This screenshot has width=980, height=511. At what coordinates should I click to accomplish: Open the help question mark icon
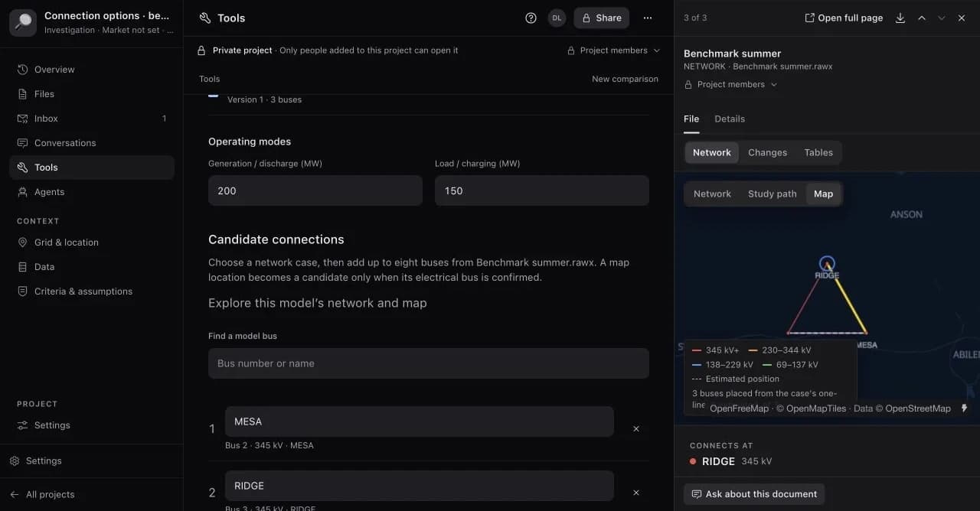531,18
